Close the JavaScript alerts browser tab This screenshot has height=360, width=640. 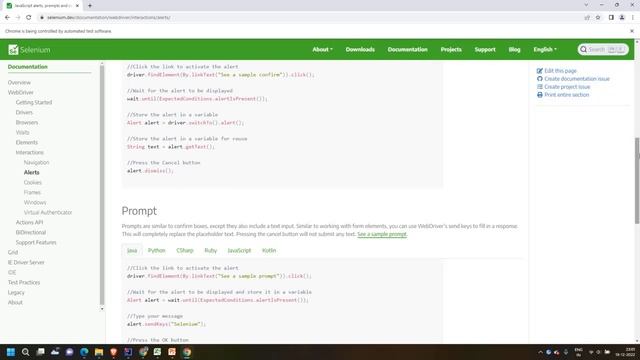[x=77, y=6]
